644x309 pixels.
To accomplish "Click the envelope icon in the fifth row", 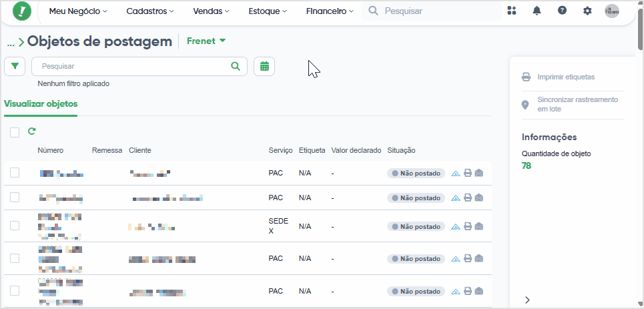I will 479,292.
